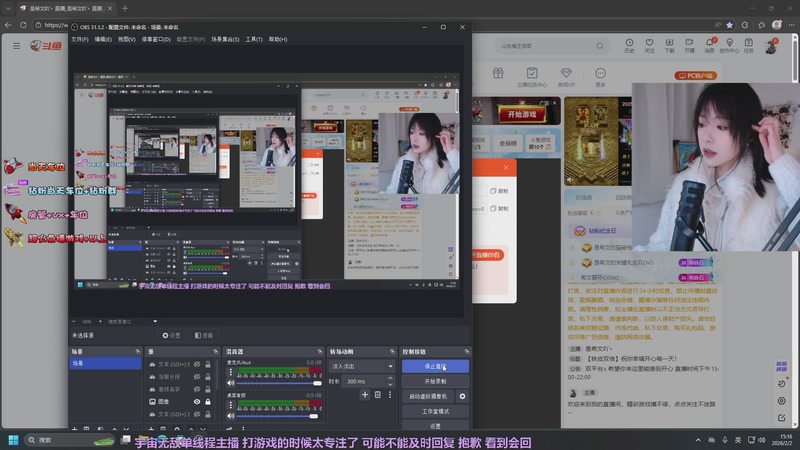Open the 停靠窗口(D) menu in OBS
This screenshot has height=450, width=800.
[x=156, y=39]
